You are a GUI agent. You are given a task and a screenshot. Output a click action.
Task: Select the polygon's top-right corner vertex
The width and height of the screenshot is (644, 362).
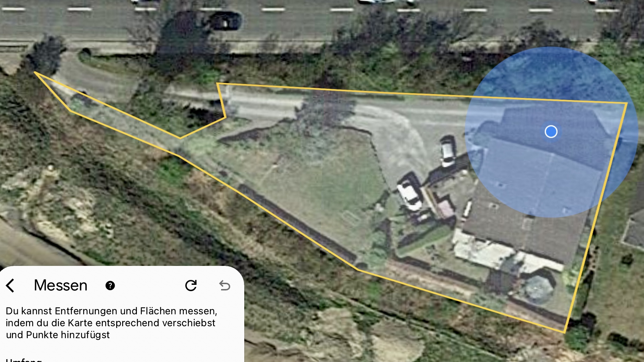pyautogui.click(x=626, y=103)
